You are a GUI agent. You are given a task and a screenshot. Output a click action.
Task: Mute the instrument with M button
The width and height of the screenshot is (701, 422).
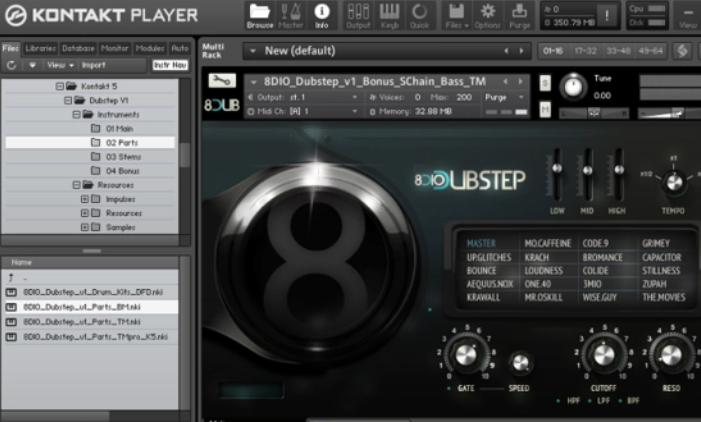[545, 110]
